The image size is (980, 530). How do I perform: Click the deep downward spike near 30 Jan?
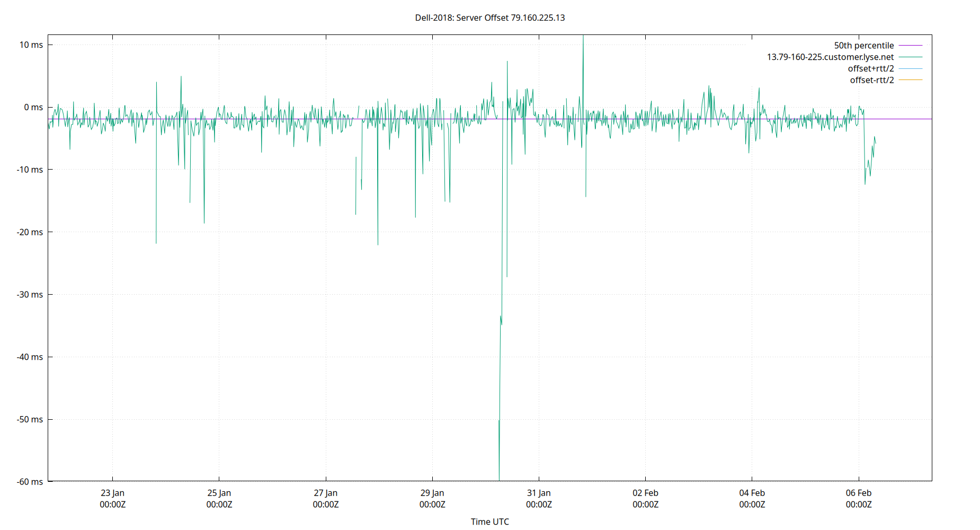click(498, 371)
